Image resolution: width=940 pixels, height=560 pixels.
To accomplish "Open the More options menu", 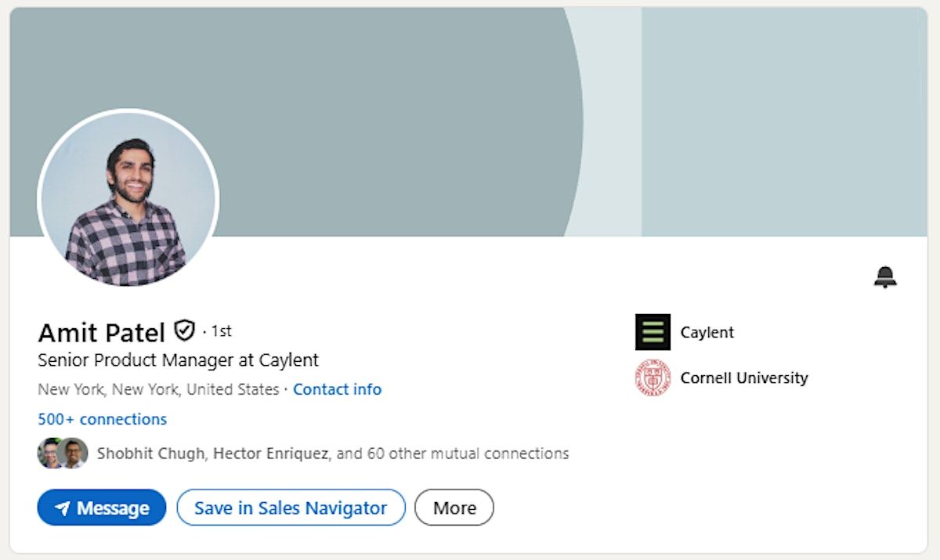I will coord(454,508).
